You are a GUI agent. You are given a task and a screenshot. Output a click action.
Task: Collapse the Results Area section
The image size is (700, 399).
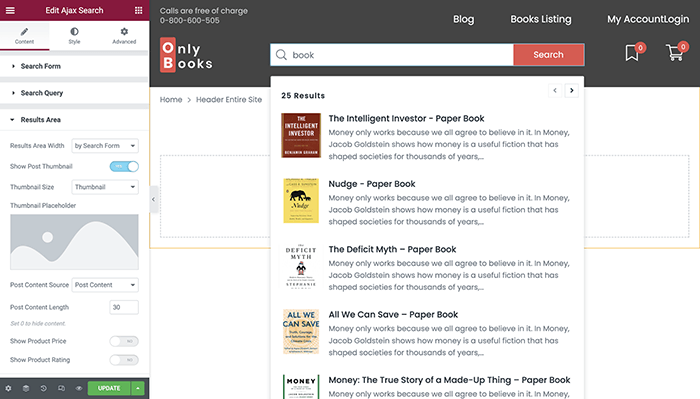(74, 120)
